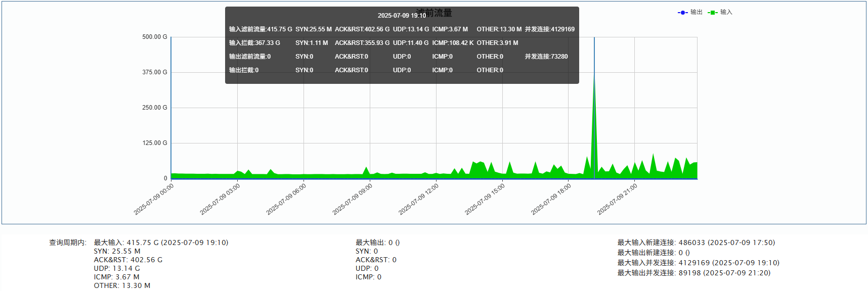Click the blue 输出 legend marker
This screenshot has width=868, height=291.
click(682, 12)
